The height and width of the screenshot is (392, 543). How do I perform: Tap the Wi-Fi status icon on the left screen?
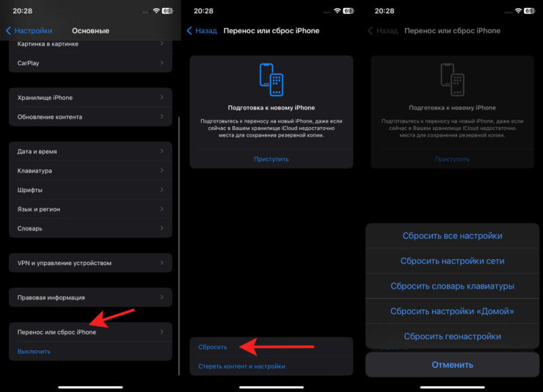[156, 11]
